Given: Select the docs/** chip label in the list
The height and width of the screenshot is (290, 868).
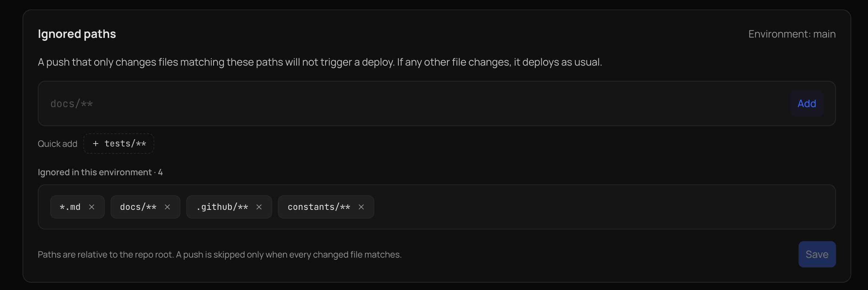Looking at the screenshot, I should tap(138, 207).
